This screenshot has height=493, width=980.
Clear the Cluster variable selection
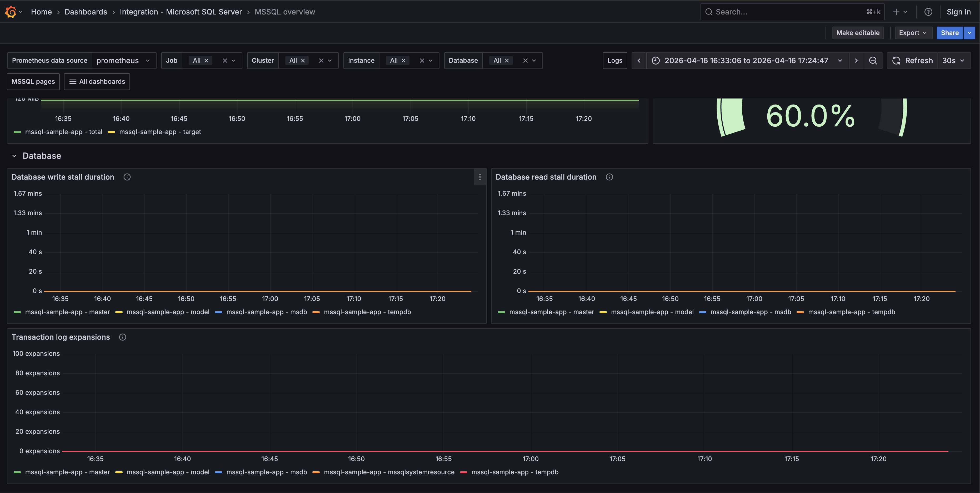321,61
